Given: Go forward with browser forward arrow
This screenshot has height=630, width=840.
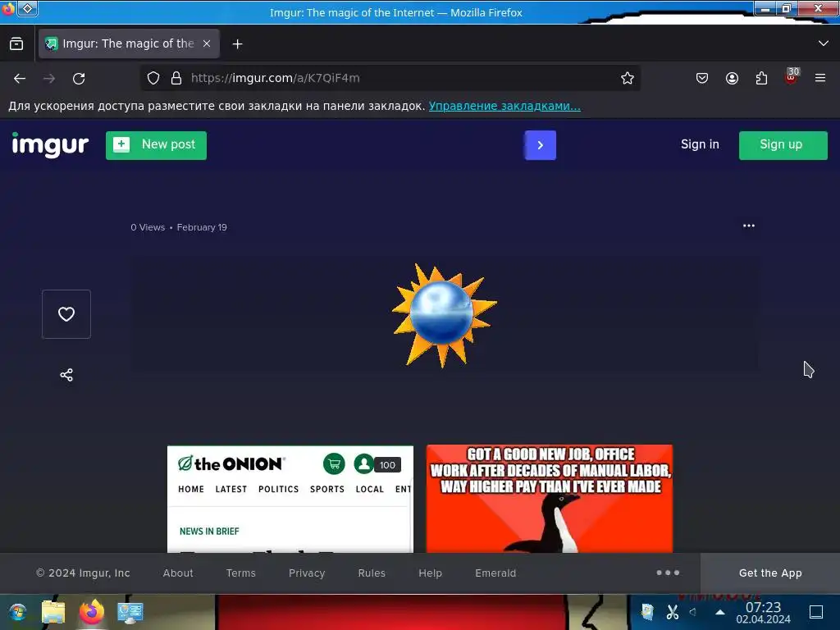Looking at the screenshot, I should coord(49,78).
